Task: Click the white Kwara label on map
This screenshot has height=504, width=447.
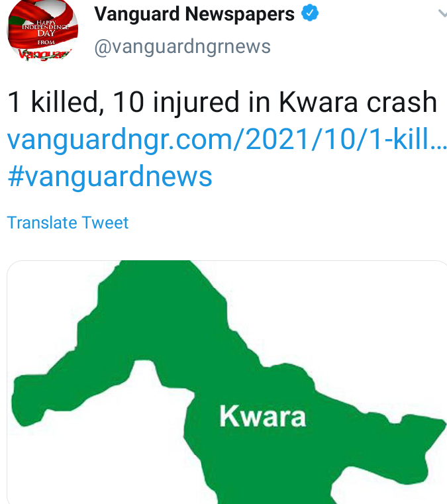Action: click(x=262, y=417)
